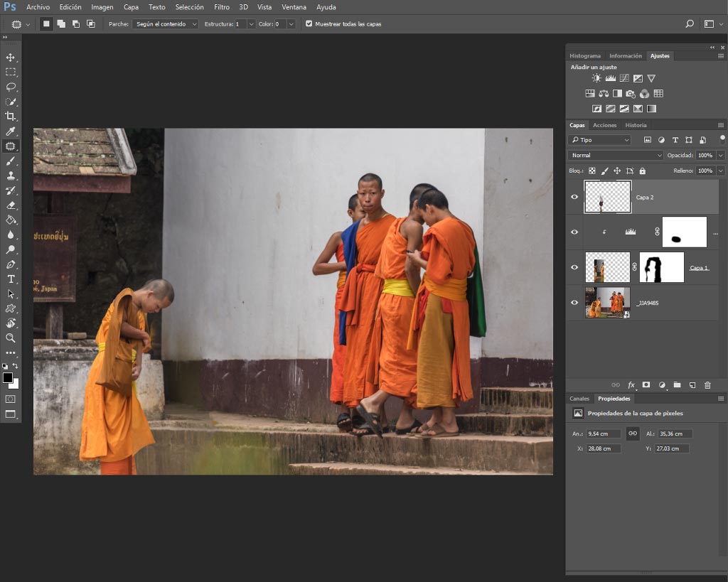Select the Clone Stamp tool

10,176
